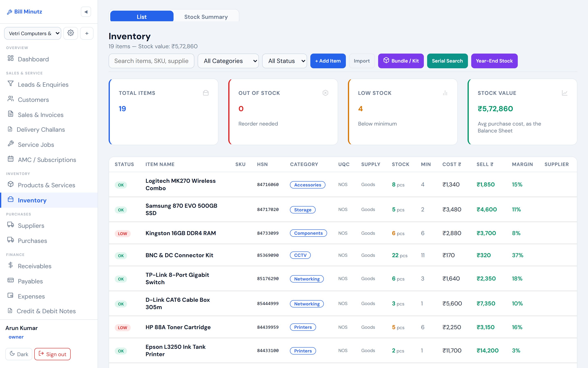The height and width of the screenshot is (368, 588).
Task: Click the Kingston 16GB DDR4 RAM item
Action: coord(180,233)
